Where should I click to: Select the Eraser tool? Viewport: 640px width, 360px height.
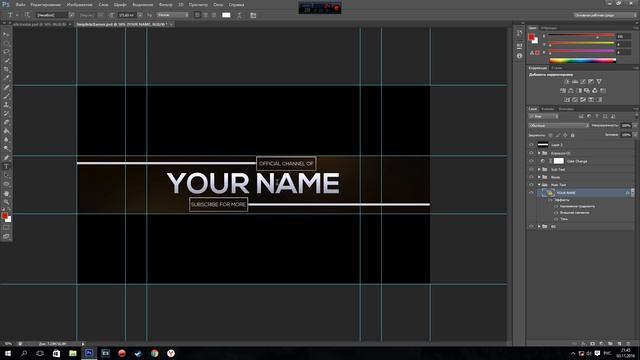6,122
